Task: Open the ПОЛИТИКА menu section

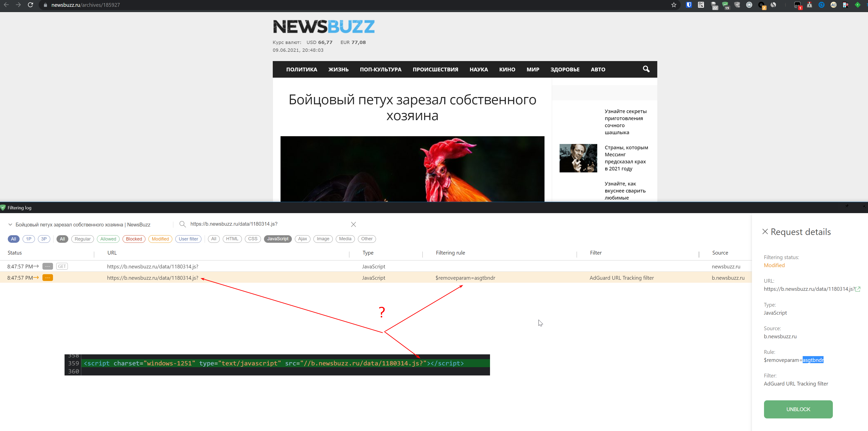Action: point(302,69)
